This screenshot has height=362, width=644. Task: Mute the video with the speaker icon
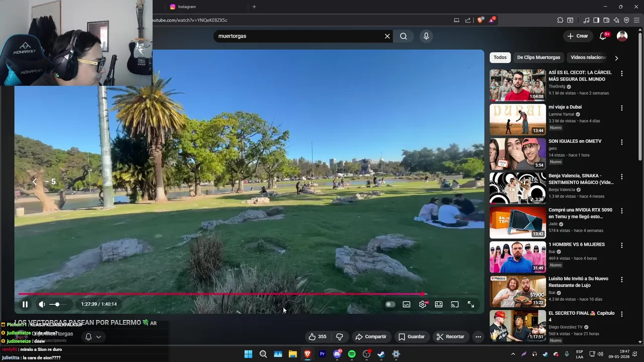pyautogui.click(x=42, y=304)
